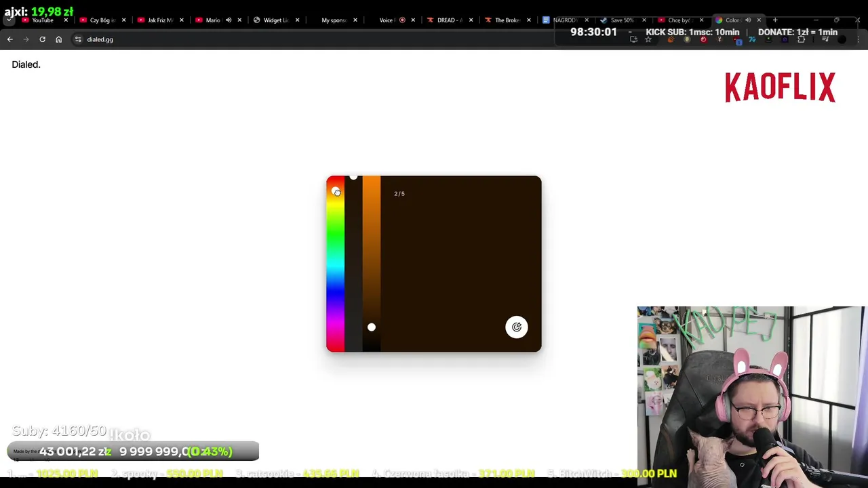Mute audio on the Mario tab
This screenshot has width=868, height=488.
pyautogui.click(x=229, y=20)
